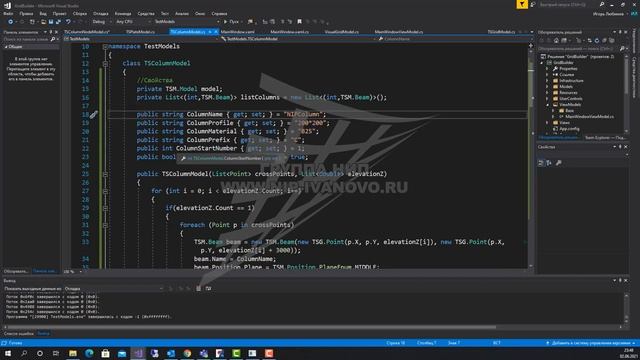Viewport: 640px width, 360px height.
Task: Switch to Список ошибок tab at bottom
Action: coord(19,333)
